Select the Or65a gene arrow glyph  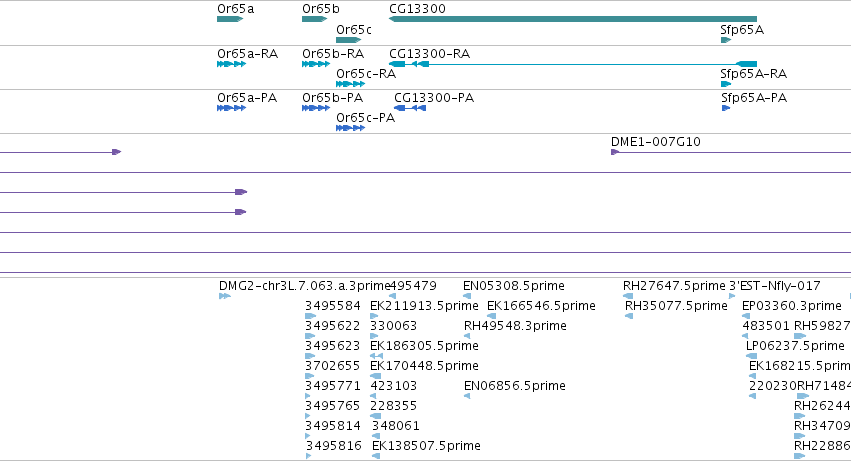(x=230, y=19)
